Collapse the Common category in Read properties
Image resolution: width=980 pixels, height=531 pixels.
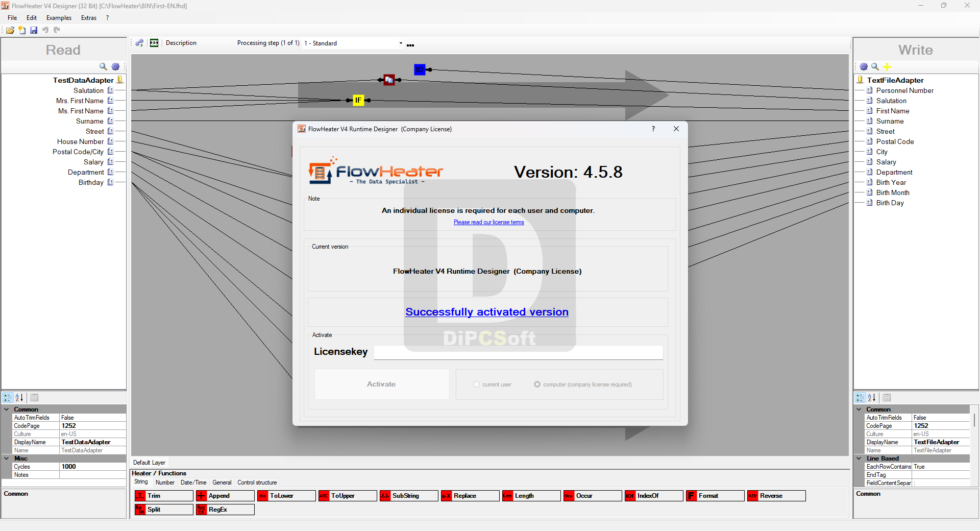[7, 409]
